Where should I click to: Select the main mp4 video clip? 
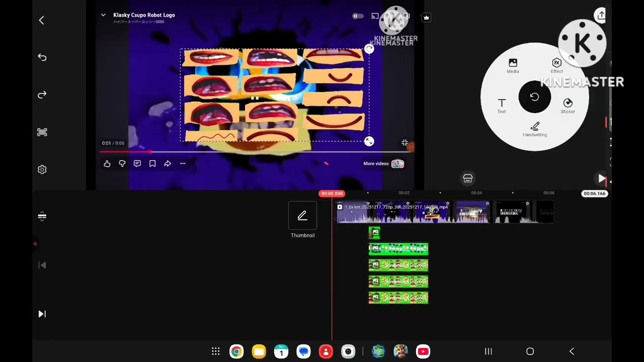pyautogui.click(x=394, y=212)
